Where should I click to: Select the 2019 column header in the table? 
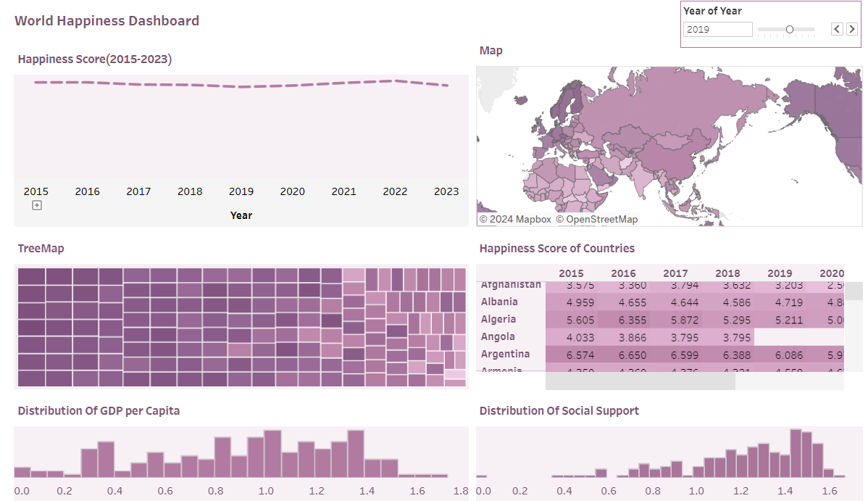(780, 273)
